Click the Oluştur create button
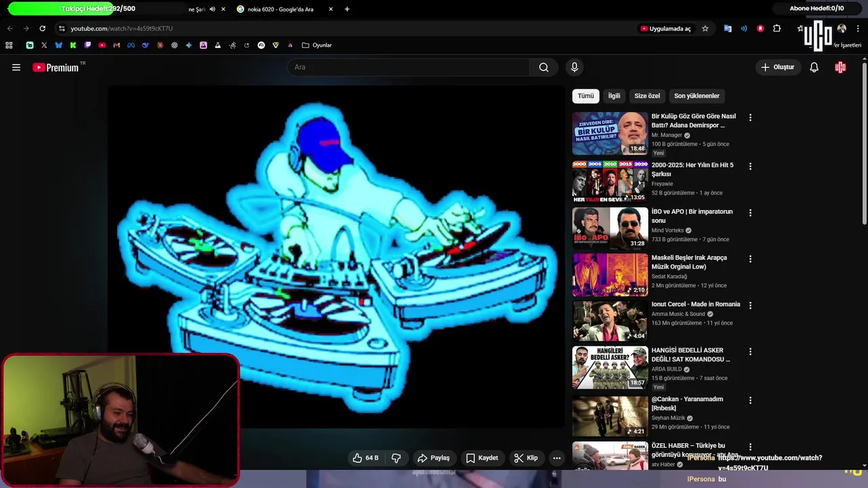The width and height of the screenshot is (868, 488). point(778,67)
